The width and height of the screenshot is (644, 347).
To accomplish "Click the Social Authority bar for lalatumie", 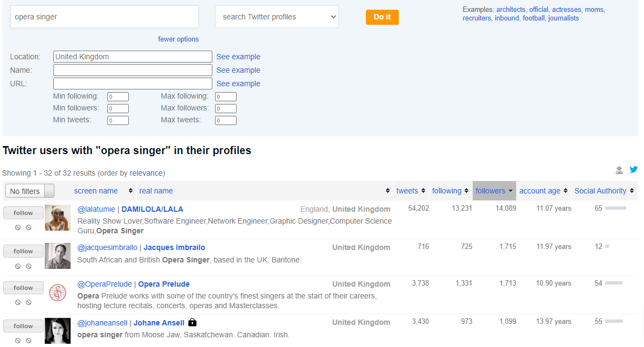I will pos(615,208).
